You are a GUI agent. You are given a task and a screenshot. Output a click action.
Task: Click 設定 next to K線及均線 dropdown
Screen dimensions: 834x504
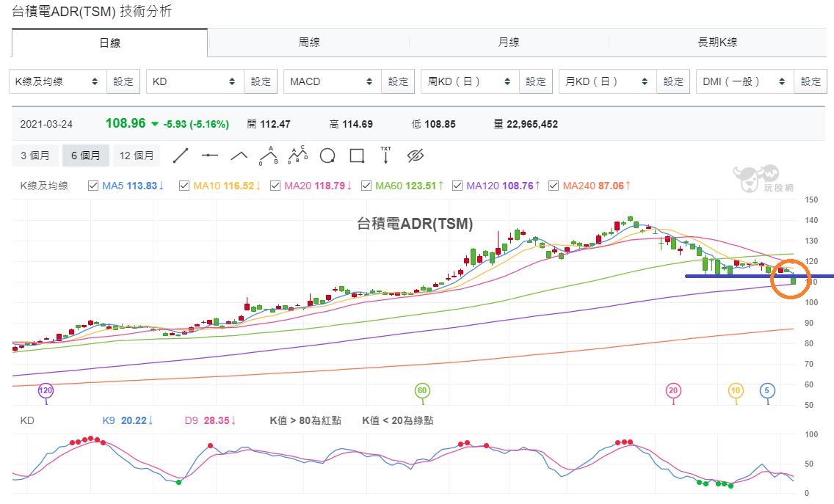123,81
